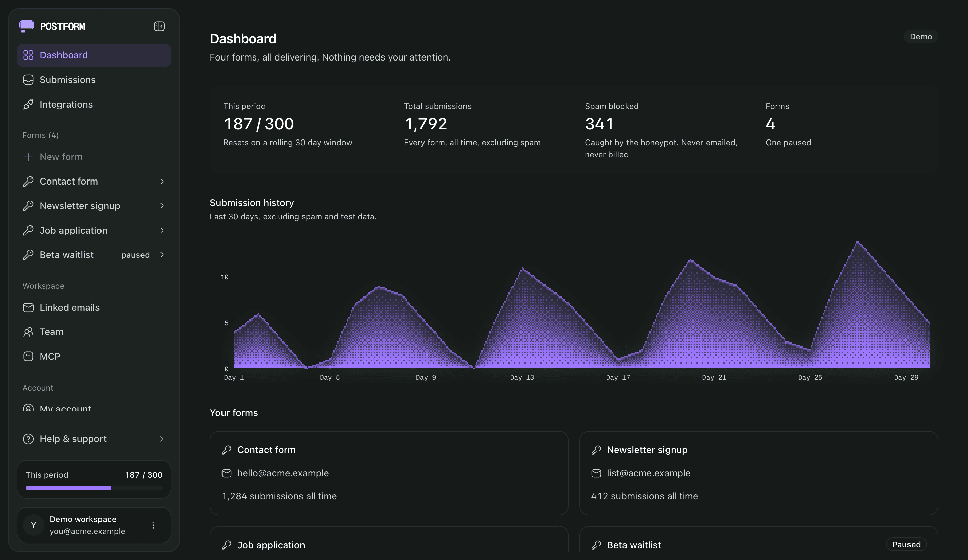Click the hello@acme.example address

click(x=283, y=473)
